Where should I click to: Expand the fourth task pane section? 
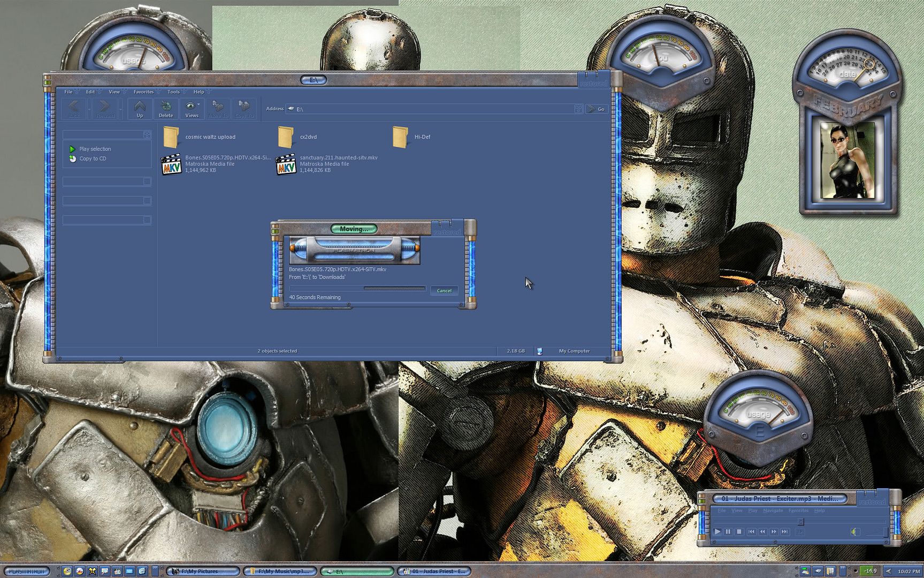[x=147, y=220]
